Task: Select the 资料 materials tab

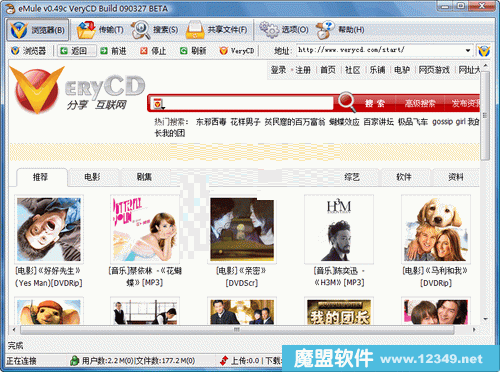Action: point(456,177)
